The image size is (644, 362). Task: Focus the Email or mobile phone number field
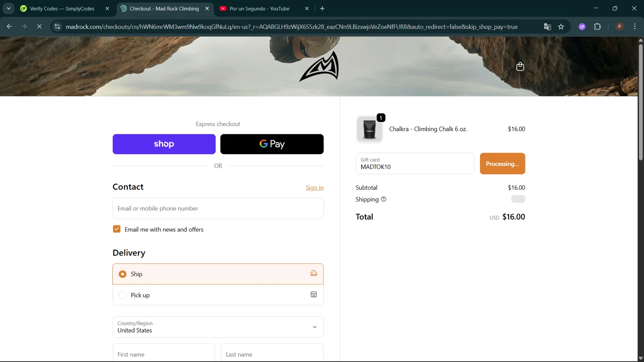point(218,208)
